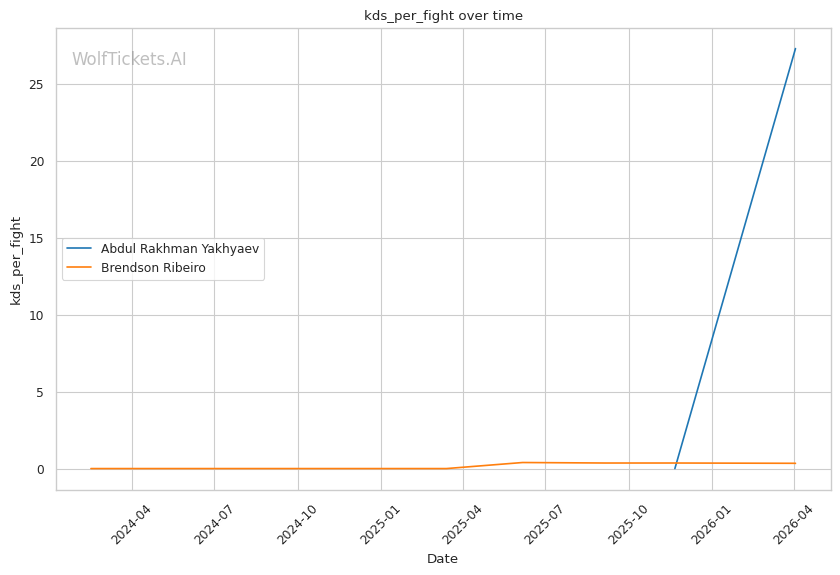
Task: Click the 2024-04 x-axis tick label
Action: click(x=129, y=523)
